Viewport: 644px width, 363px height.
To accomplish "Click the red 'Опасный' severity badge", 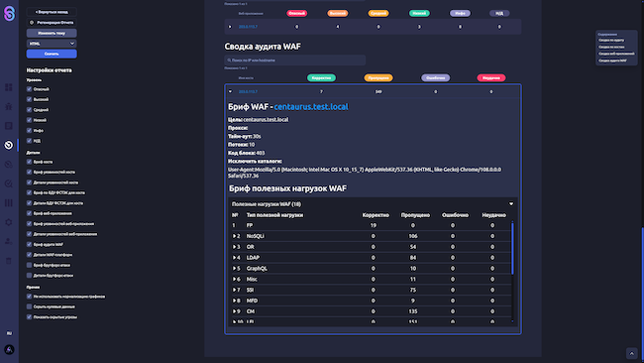I will point(297,14).
